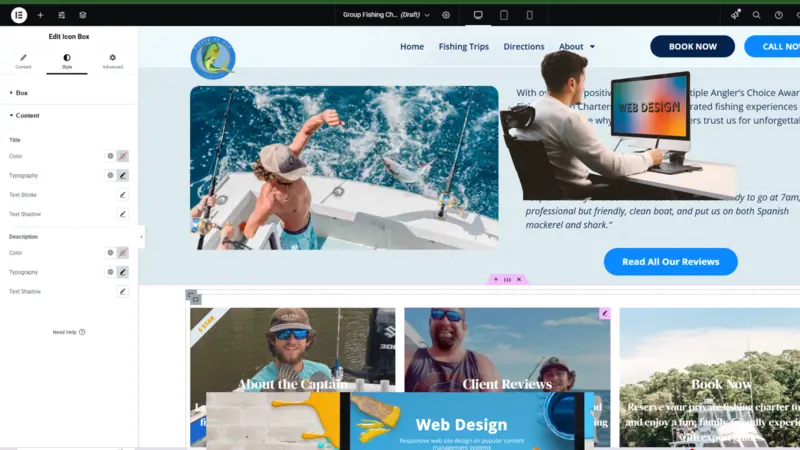Pick the Title color swatch
800x450 pixels.
[x=122, y=156]
